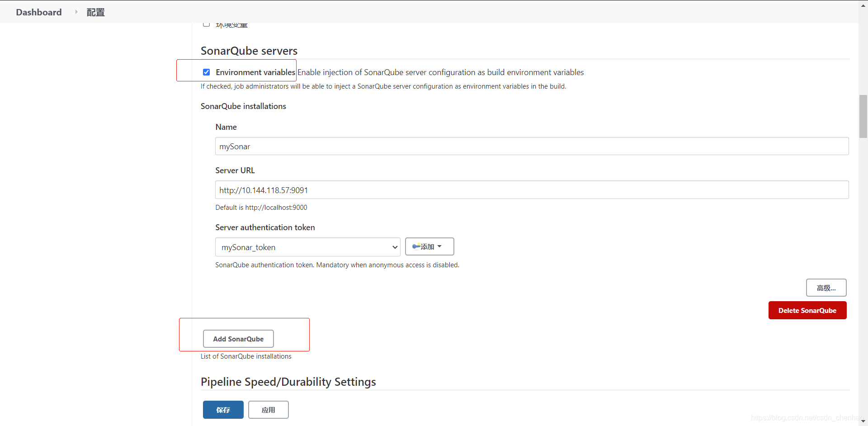Click 'SonarQube authentication token. Mandatory' help text
This screenshot has width=868, height=426.
coord(337,265)
